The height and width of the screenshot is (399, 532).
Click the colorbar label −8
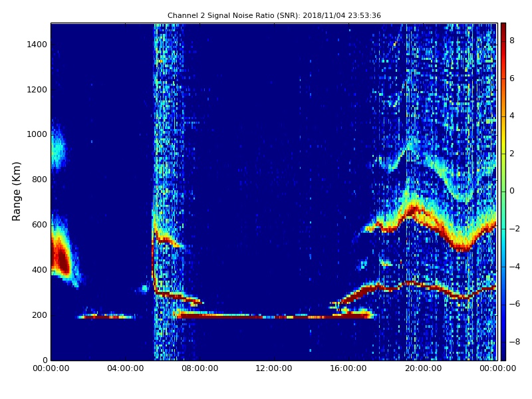[x=514, y=342]
